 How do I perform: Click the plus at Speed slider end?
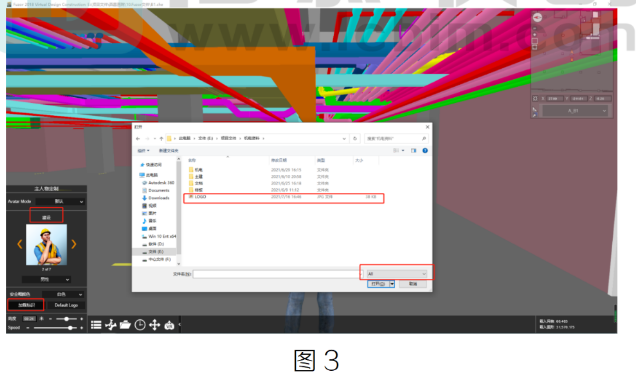[x=82, y=328]
